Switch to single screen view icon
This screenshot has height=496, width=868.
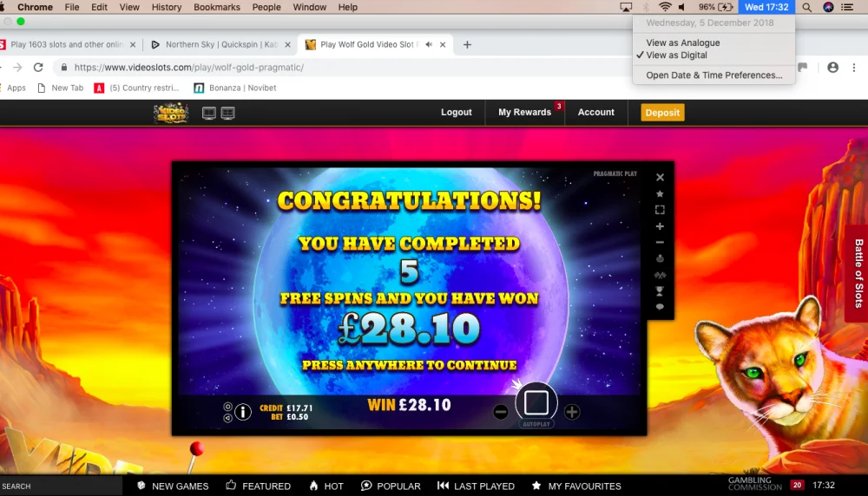[208, 113]
